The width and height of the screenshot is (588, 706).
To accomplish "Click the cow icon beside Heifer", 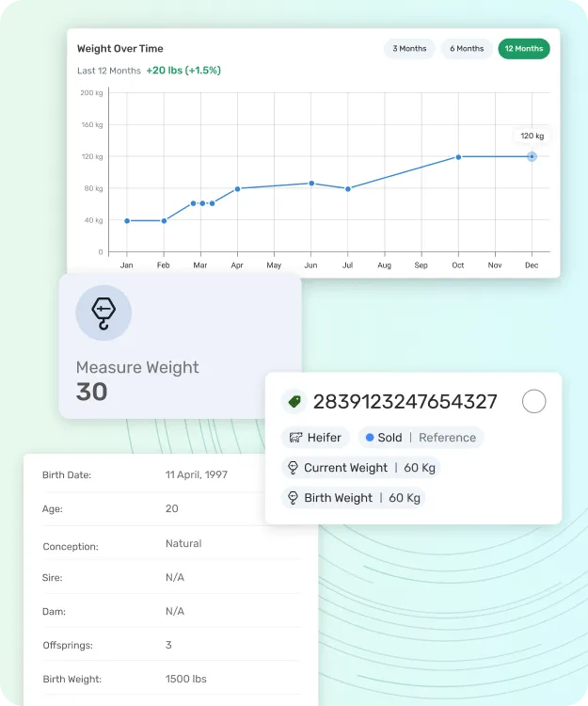I will (295, 438).
